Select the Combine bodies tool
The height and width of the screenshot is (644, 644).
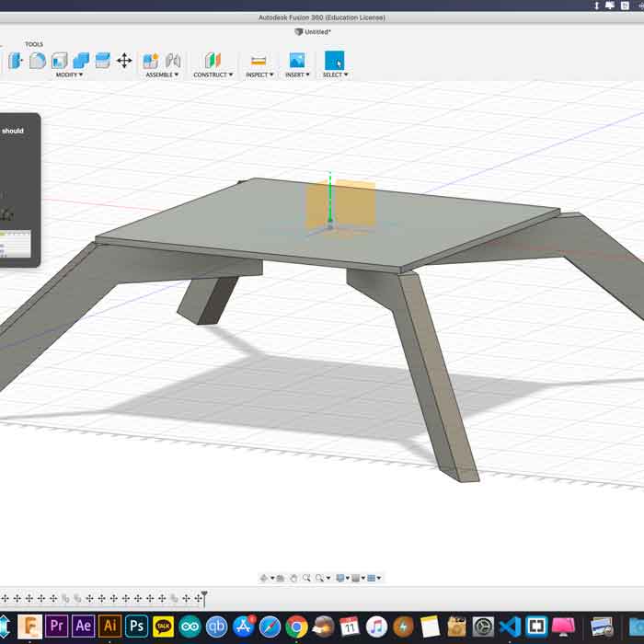(x=81, y=61)
